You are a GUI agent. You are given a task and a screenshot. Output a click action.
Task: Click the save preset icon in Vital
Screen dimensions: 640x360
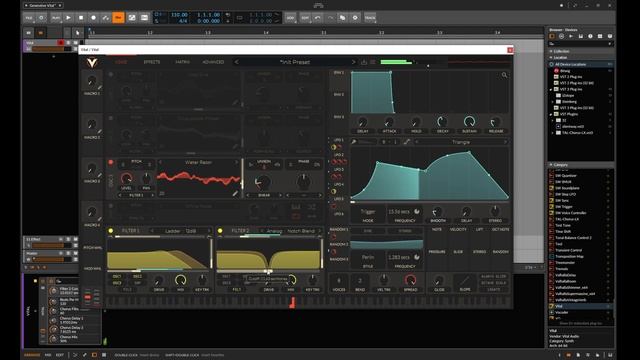tap(364, 62)
